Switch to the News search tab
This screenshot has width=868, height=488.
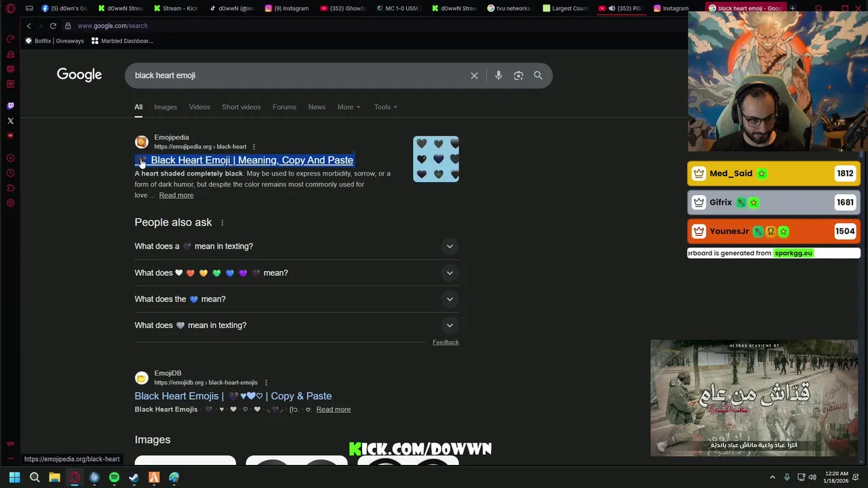click(317, 107)
